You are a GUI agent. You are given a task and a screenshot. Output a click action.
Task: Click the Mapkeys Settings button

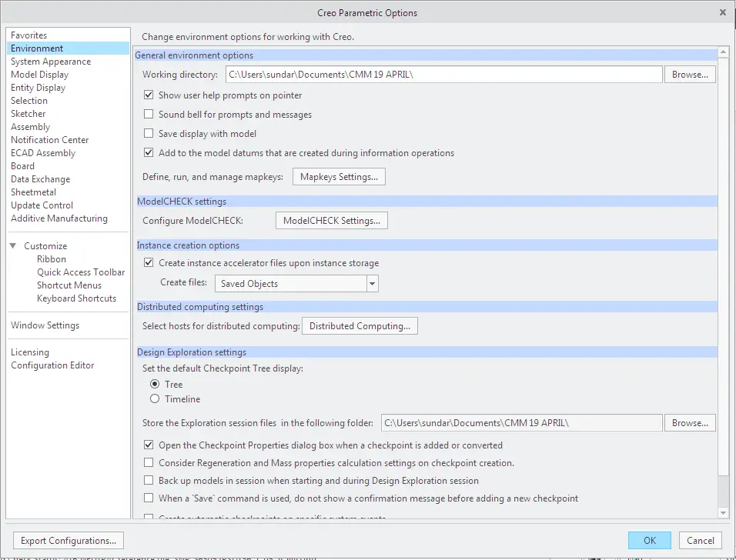339,177
